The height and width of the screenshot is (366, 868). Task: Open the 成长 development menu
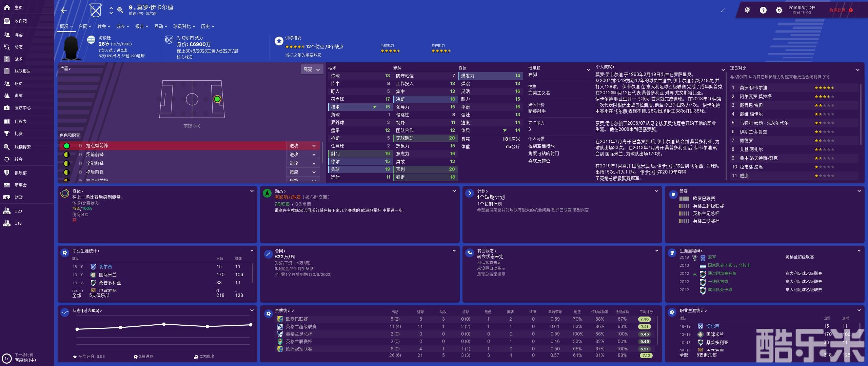123,26
